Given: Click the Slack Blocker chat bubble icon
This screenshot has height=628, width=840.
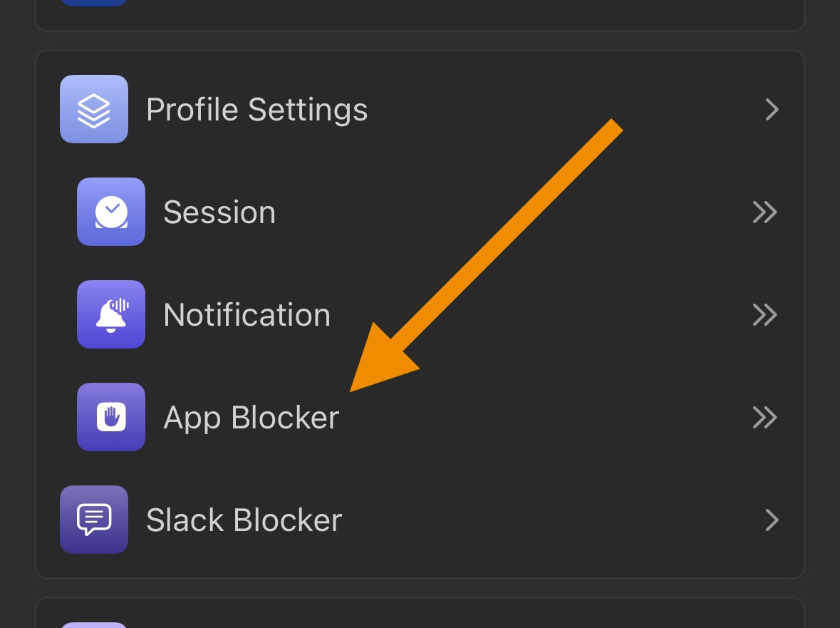Looking at the screenshot, I should (x=93, y=520).
